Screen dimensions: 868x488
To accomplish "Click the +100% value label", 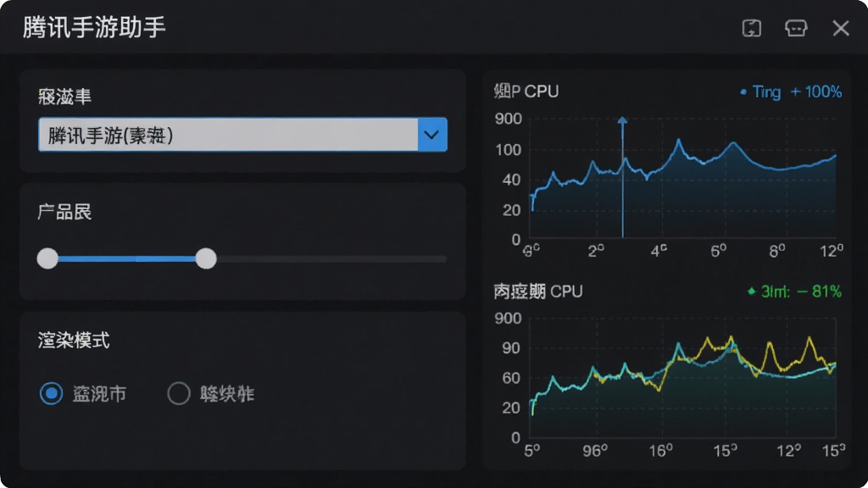I will (816, 91).
